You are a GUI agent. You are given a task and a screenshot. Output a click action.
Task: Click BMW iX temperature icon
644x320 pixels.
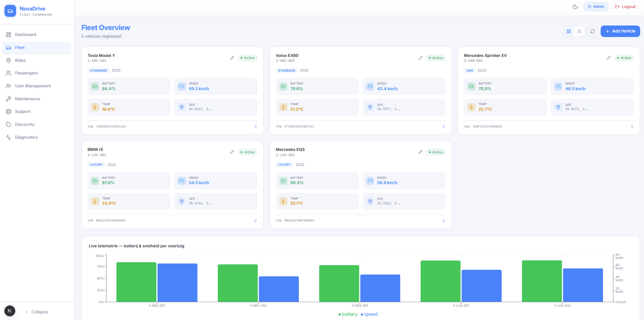(x=95, y=201)
